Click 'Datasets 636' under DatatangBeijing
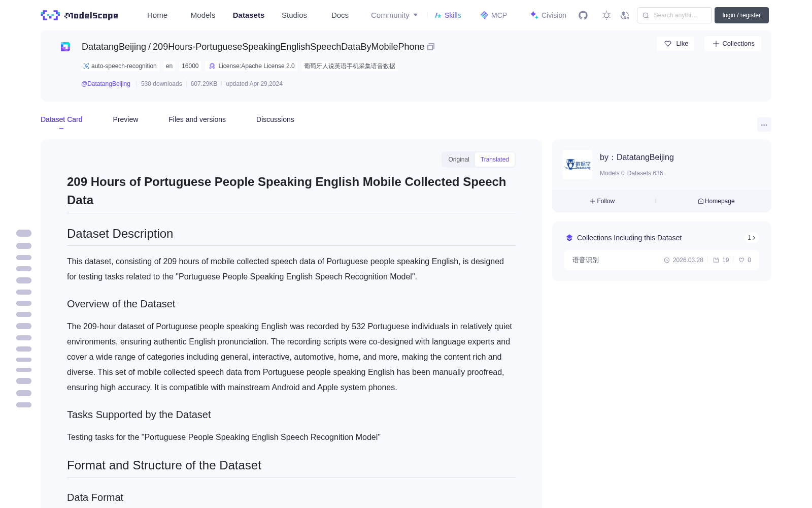 [645, 173]
